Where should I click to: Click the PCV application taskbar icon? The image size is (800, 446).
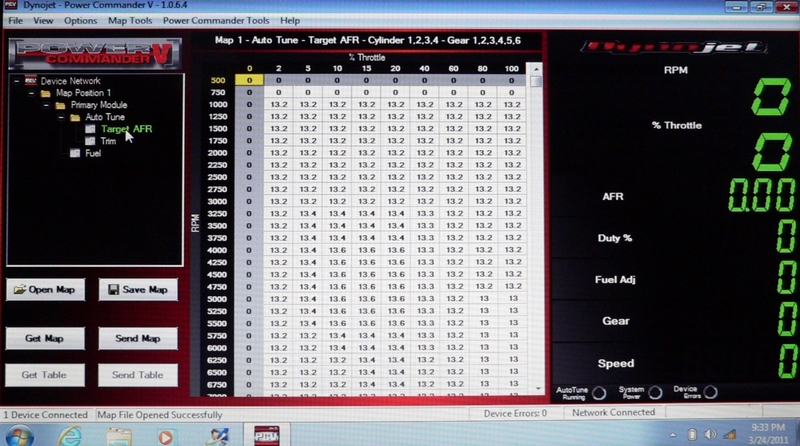click(x=266, y=436)
